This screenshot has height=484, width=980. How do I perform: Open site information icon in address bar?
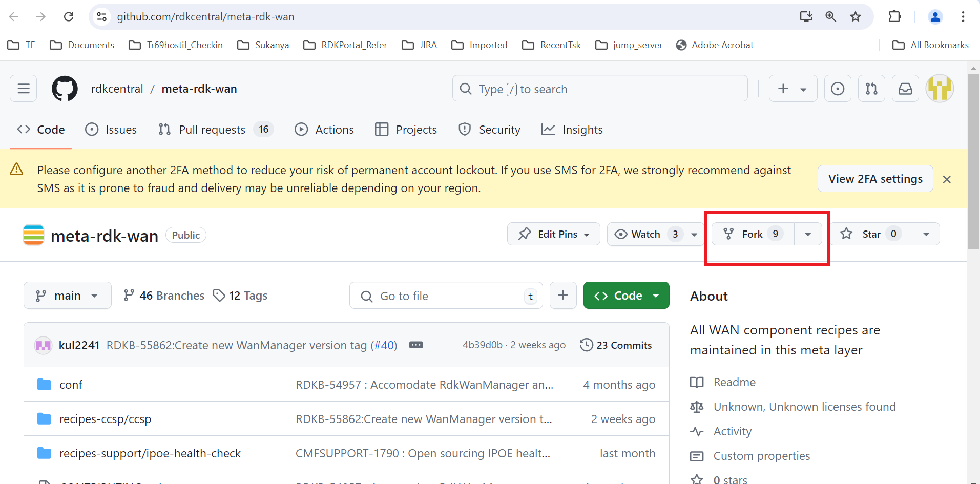click(x=102, y=17)
